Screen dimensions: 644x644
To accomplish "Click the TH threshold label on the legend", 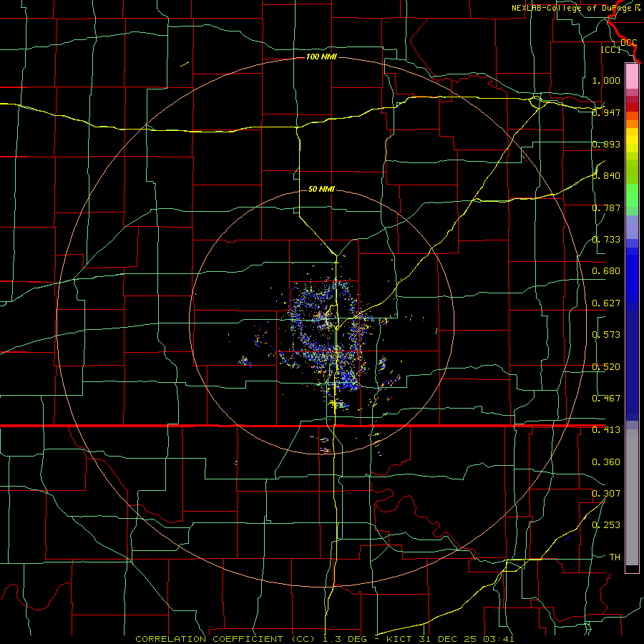I will (x=615, y=557).
